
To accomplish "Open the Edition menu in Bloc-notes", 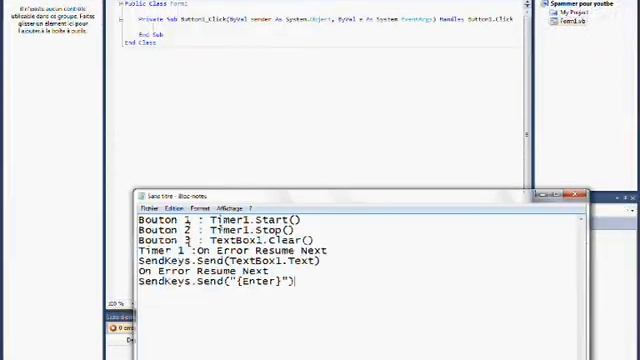I will tap(174, 208).
